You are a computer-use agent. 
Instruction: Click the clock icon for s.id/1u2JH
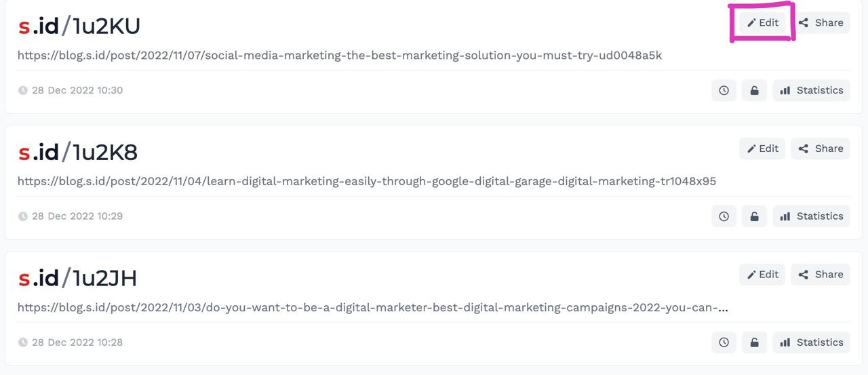click(724, 342)
